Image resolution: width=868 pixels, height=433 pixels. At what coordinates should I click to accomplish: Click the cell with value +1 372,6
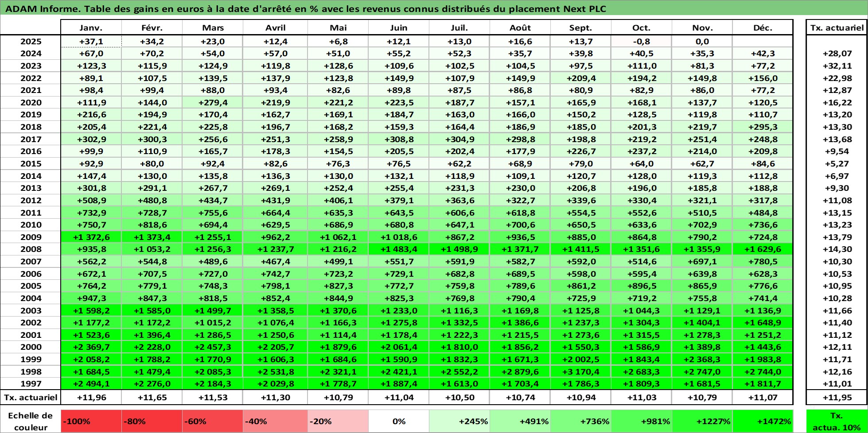(91, 237)
